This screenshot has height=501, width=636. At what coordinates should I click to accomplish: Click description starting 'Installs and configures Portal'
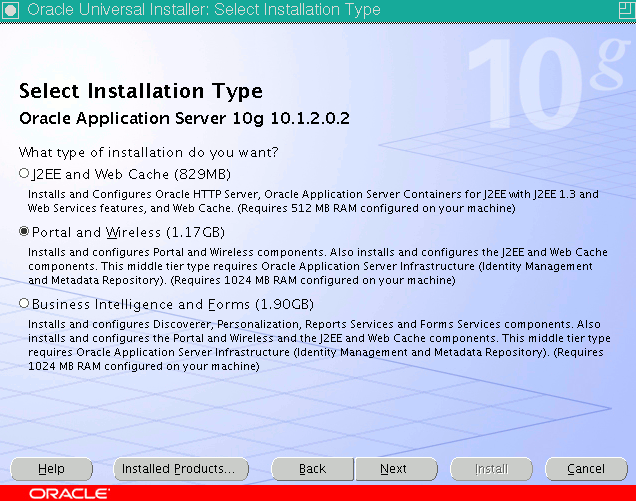(x=318, y=266)
